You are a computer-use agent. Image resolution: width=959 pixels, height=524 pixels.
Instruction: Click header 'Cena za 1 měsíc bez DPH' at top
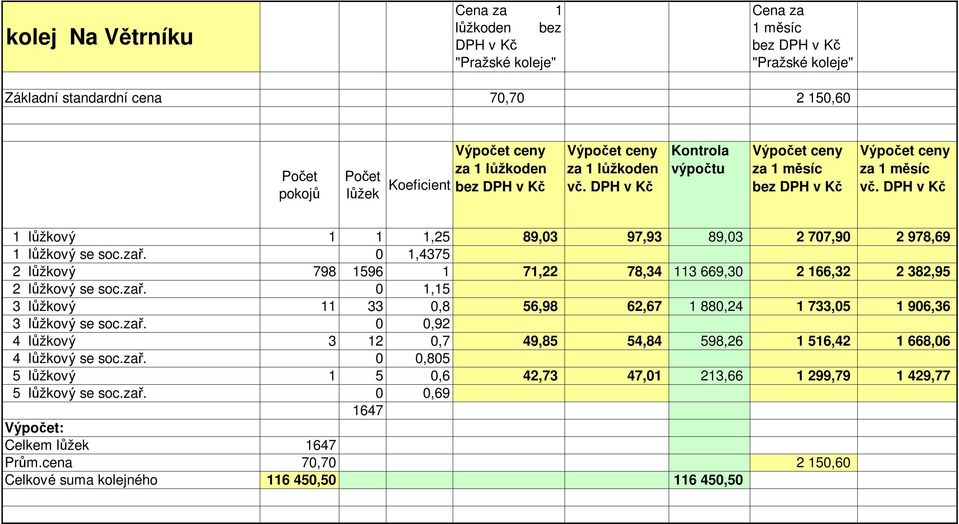click(804, 37)
